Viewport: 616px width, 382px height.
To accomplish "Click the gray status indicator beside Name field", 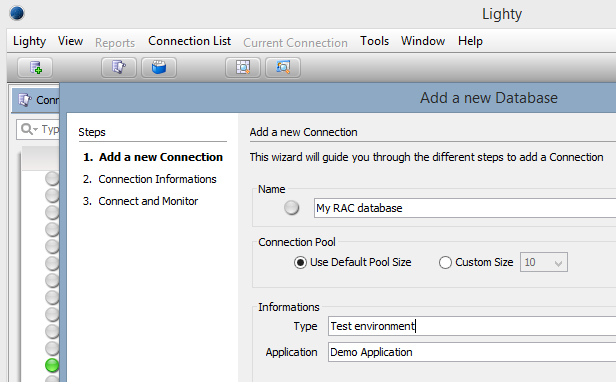I will click(x=292, y=208).
